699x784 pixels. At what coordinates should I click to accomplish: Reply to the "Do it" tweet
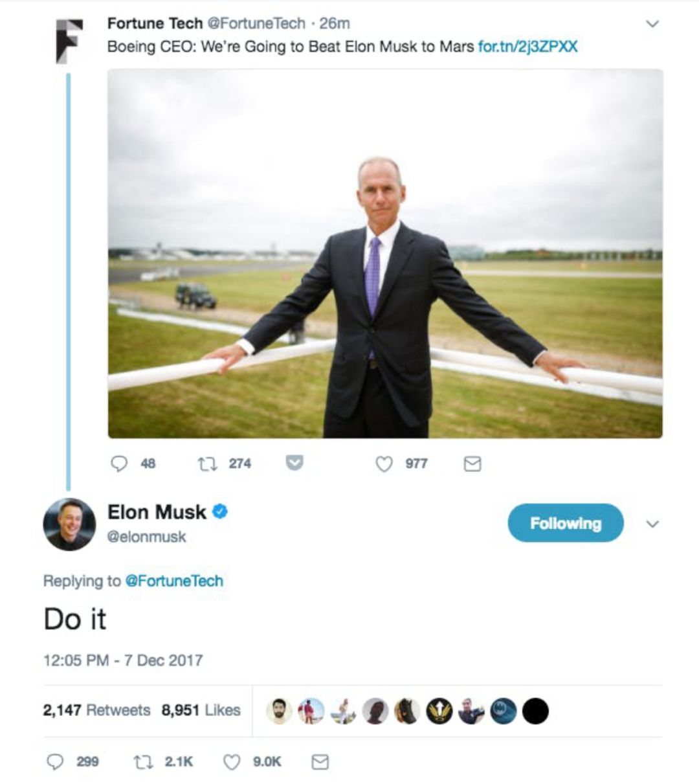(x=56, y=762)
